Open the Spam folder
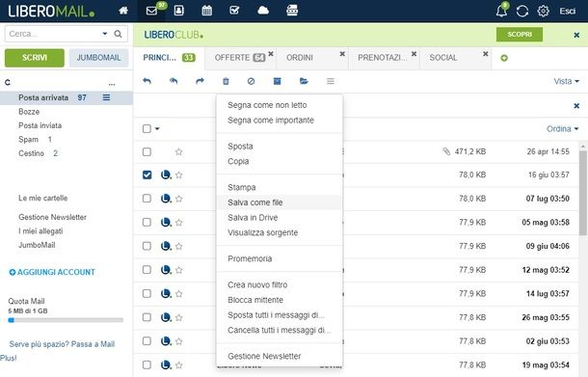Image resolution: width=588 pixels, height=377 pixels. tap(29, 140)
